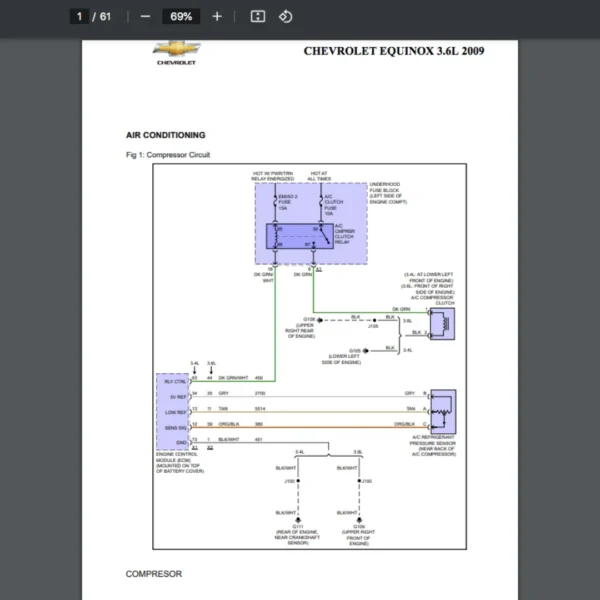Screen dimensions: 600x600
Task: Click the COMPRESOR heading below the diagram
Action: [x=153, y=574]
